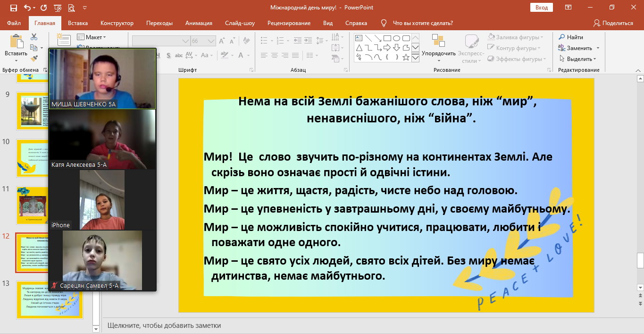
Task: Open the Рецензирование tab
Action: [289, 23]
